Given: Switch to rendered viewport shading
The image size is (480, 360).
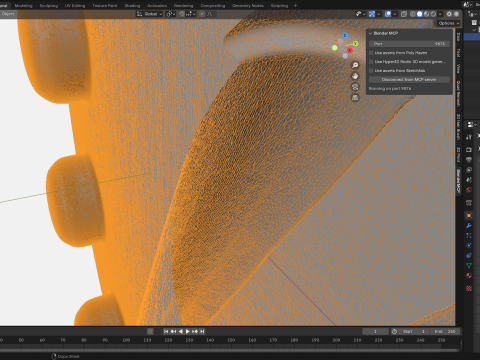Looking at the screenshot, I should click(x=433, y=14).
